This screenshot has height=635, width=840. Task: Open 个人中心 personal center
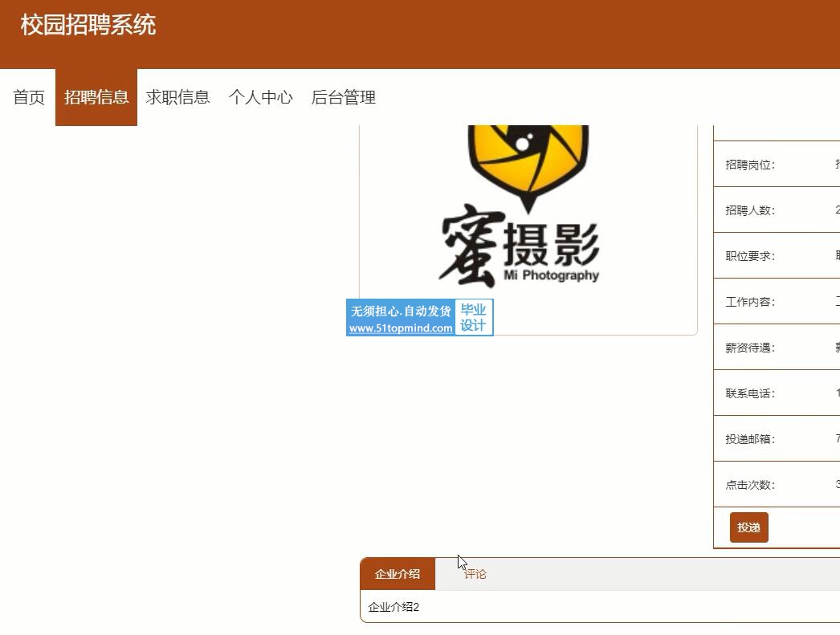(x=261, y=97)
